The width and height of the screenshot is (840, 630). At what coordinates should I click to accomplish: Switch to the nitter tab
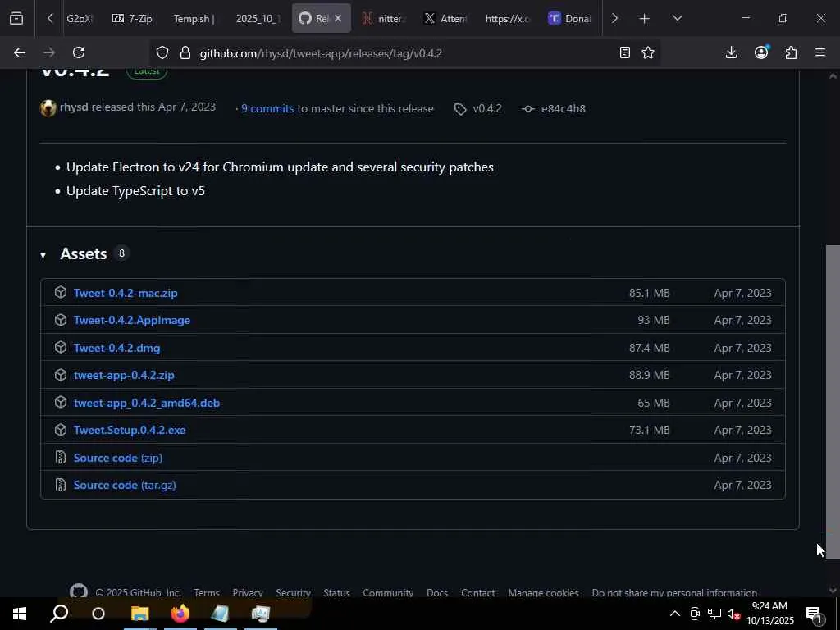(384, 18)
